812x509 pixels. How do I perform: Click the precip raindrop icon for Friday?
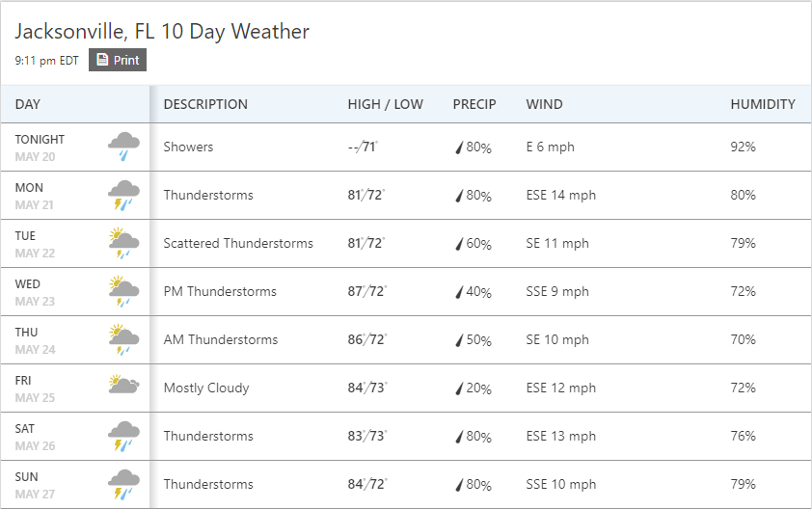click(460, 388)
